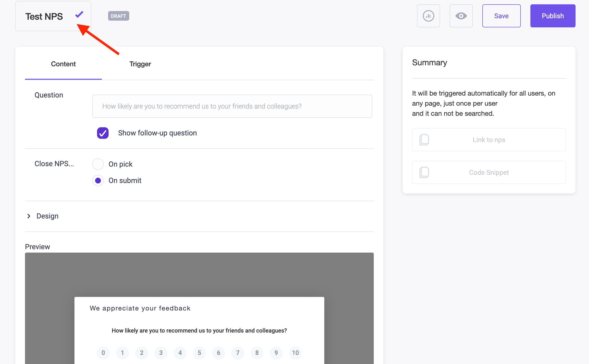Pick score 4 in the preview
This screenshot has height=364, width=589.
click(180, 353)
